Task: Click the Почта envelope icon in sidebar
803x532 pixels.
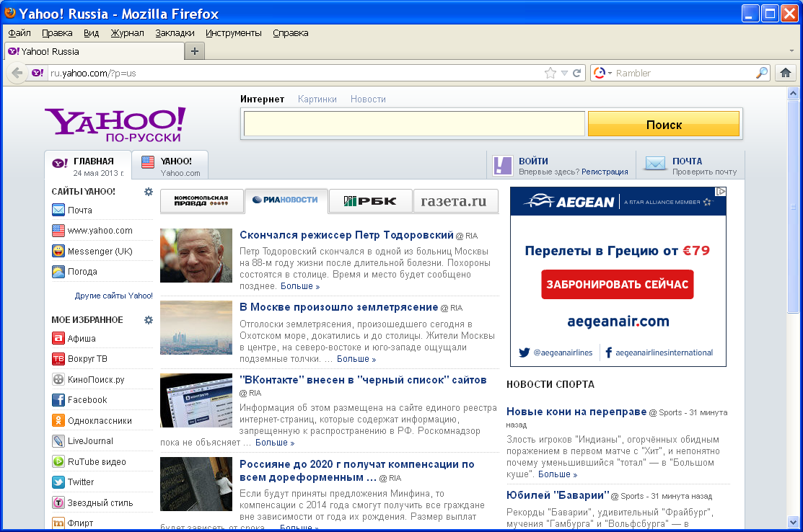Action: click(58, 210)
